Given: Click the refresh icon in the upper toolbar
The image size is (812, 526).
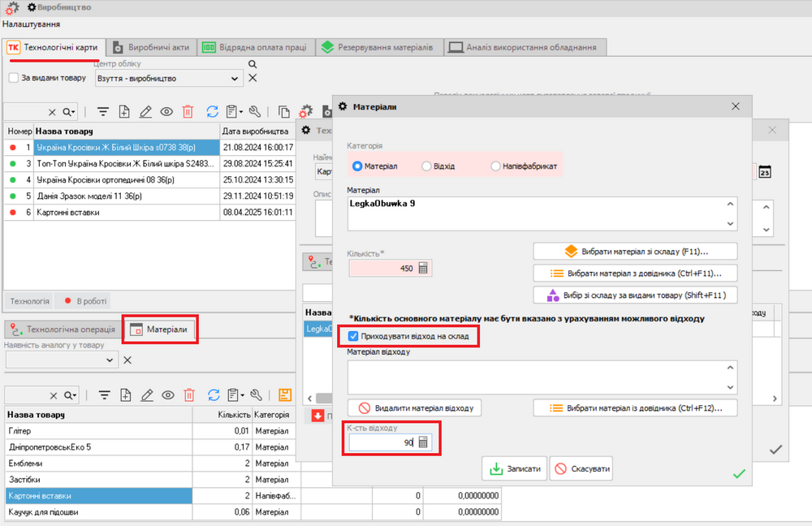Looking at the screenshot, I should coord(213,112).
